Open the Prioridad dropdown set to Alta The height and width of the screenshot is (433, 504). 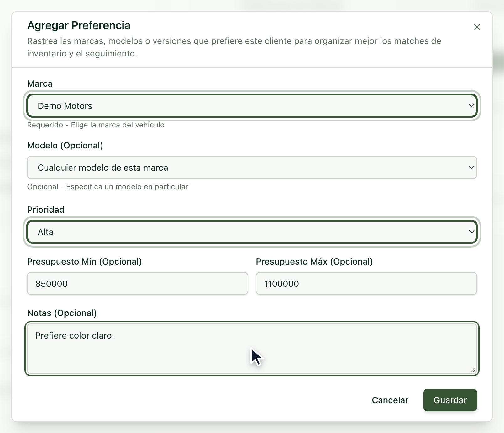pyautogui.click(x=252, y=232)
